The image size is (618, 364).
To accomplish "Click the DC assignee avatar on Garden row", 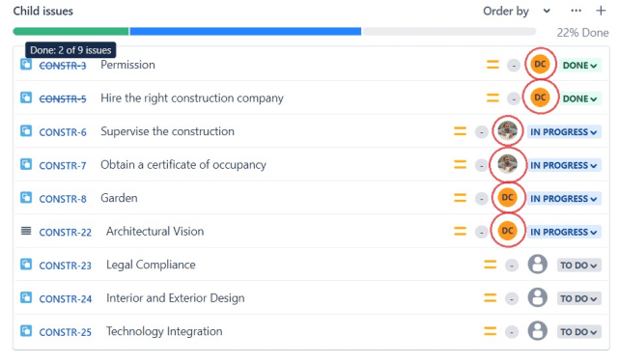I will [508, 197].
